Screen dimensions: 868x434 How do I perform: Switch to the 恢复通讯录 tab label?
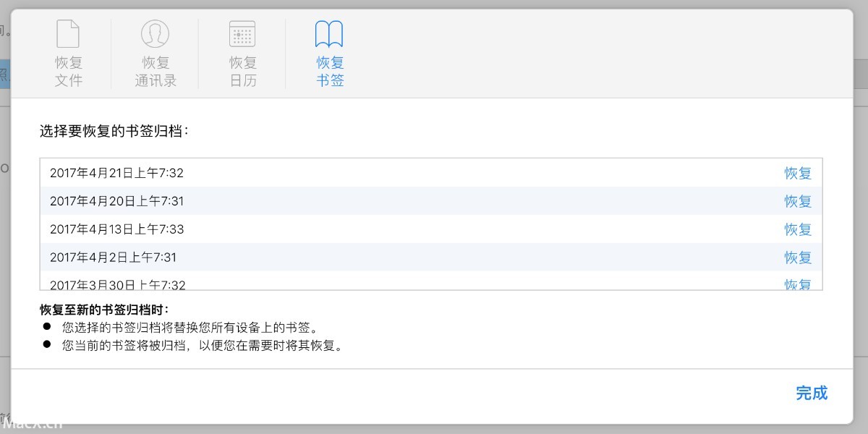point(156,72)
